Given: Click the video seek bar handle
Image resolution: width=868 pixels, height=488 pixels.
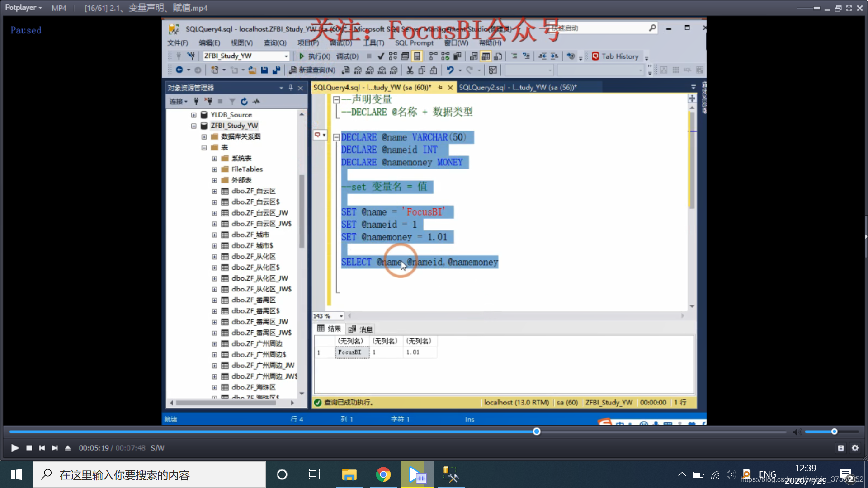Looking at the screenshot, I should tap(537, 432).
